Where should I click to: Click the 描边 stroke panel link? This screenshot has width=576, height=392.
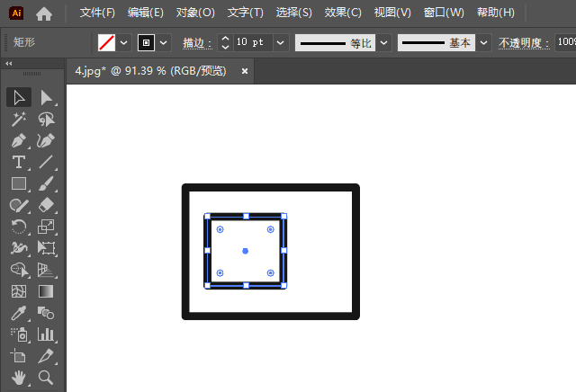click(197, 43)
